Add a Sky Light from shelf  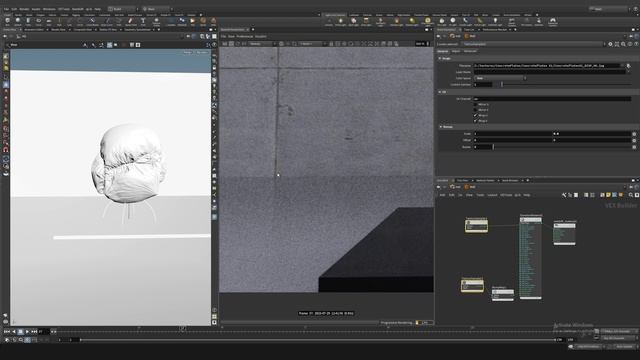point(442,22)
